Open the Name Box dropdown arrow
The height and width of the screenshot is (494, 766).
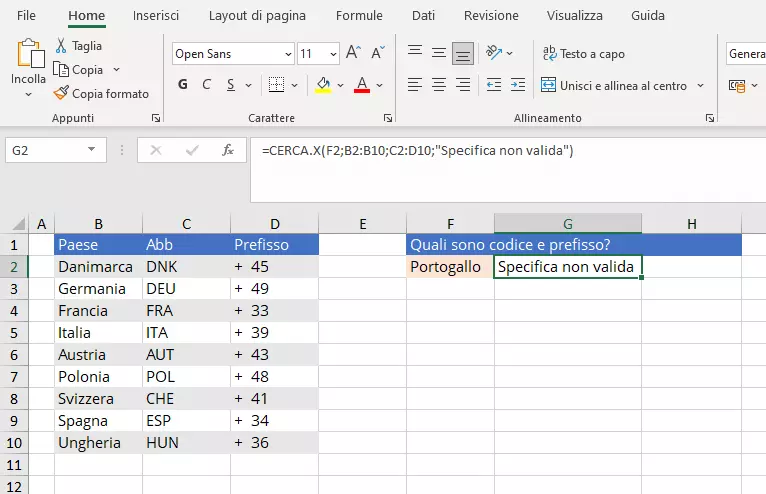(91, 150)
